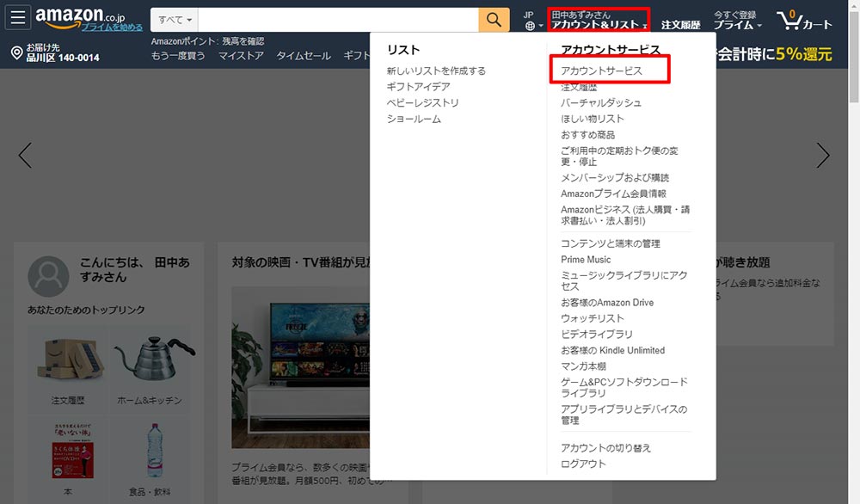Select アカウントサービス menu item

pos(601,71)
